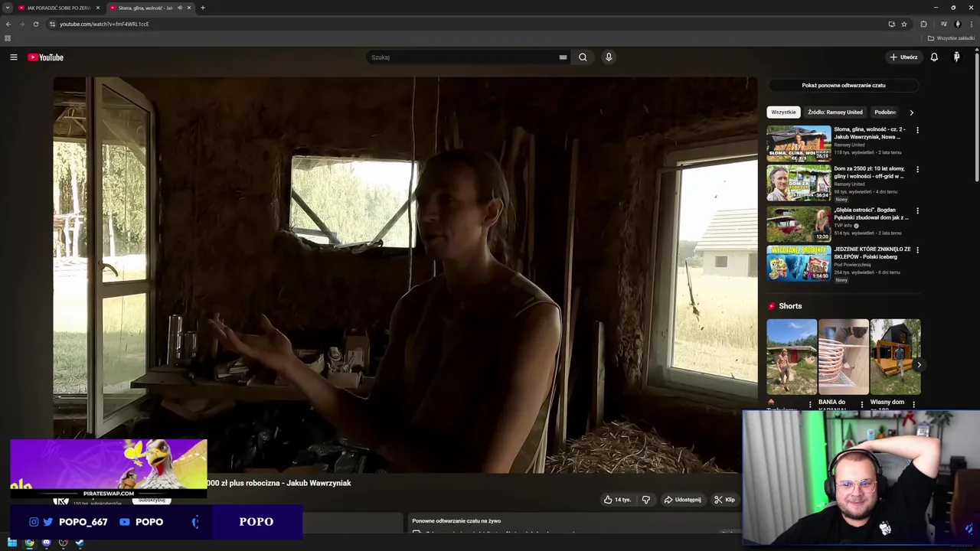Open the apps grid in bookmarks bar
Screen dimensions: 980x551
8,38
